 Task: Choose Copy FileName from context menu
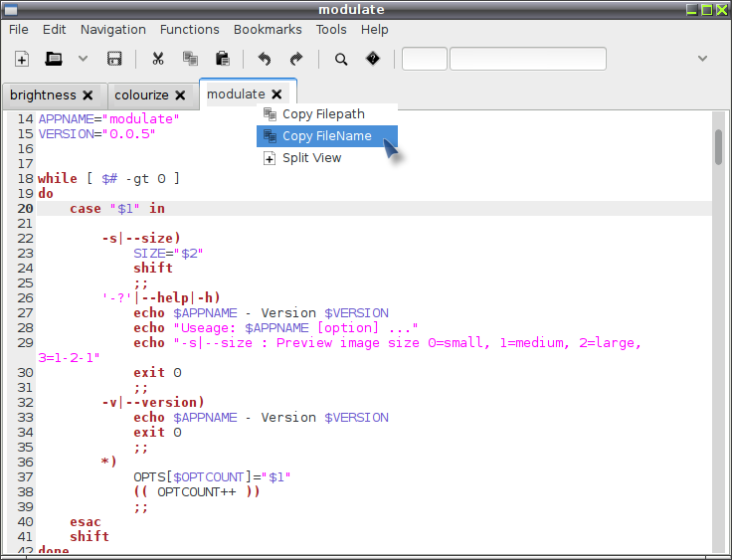[327, 136]
